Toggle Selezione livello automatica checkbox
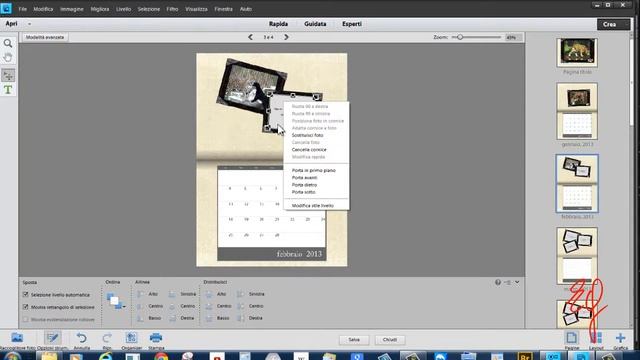The height and width of the screenshot is (360, 640). click(26, 294)
